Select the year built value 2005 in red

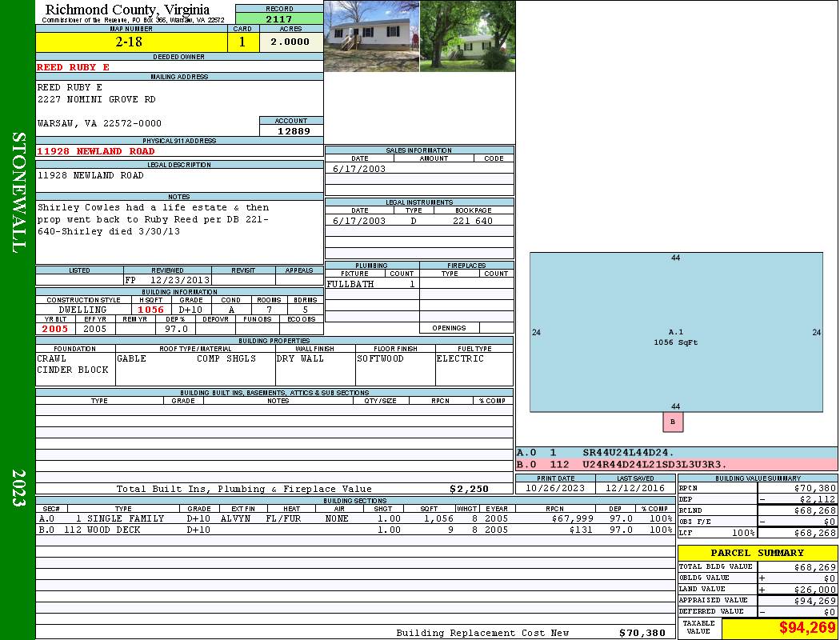55,329
